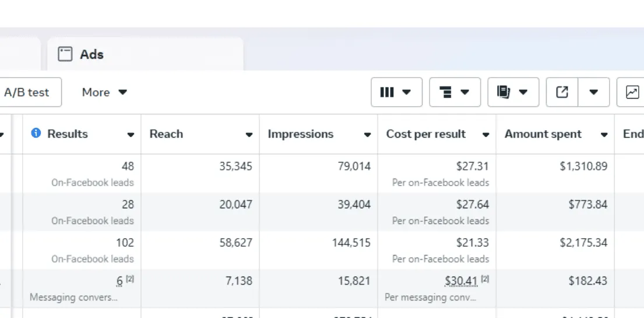Select the 102 results cell
The height and width of the screenshot is (318, 644).
pyautogui.click(x=82, y=250)
